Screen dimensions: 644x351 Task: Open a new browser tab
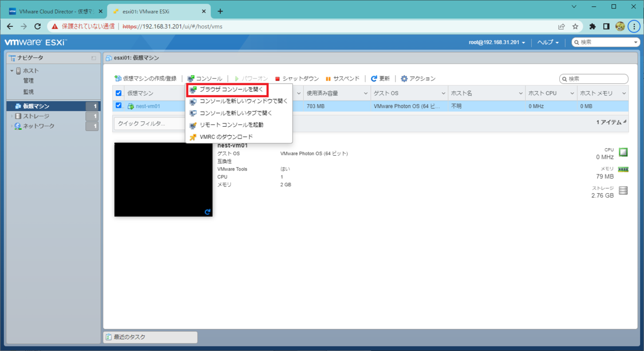(220, 11)
